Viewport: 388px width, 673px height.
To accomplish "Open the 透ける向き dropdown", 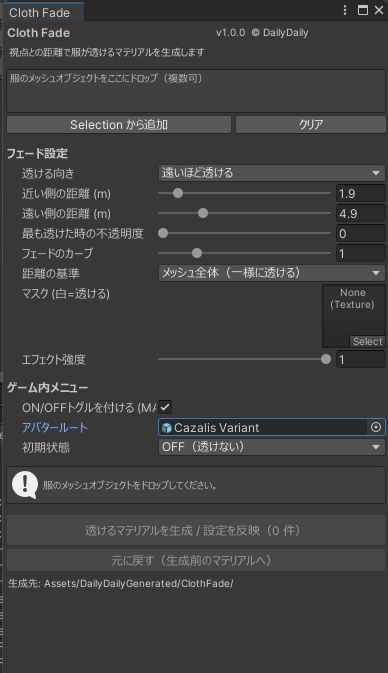I will coord(272,173).
